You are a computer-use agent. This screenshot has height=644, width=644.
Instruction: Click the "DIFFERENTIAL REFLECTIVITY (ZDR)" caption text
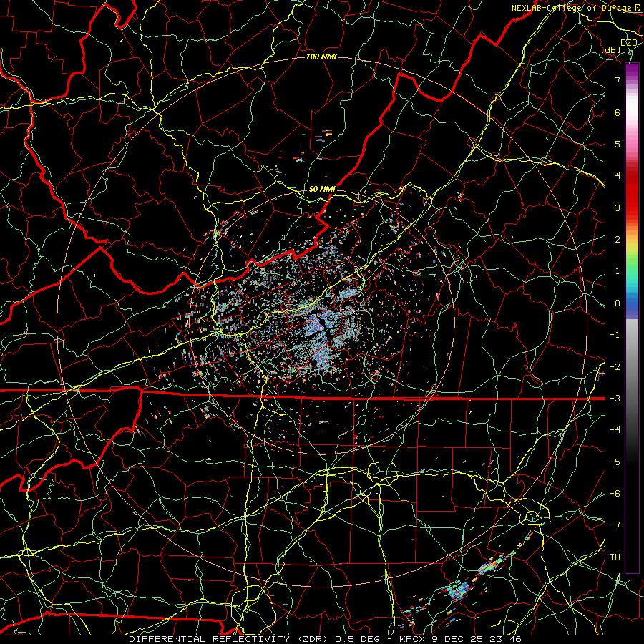228,639
